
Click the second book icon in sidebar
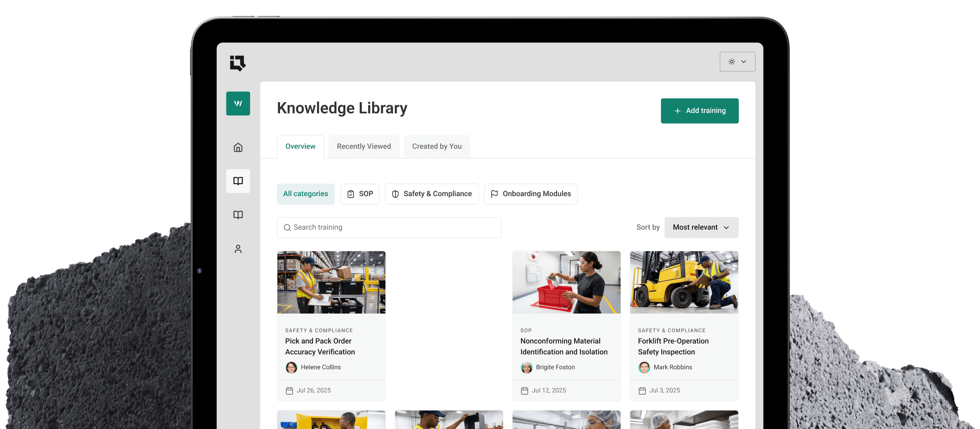[238, 215]
